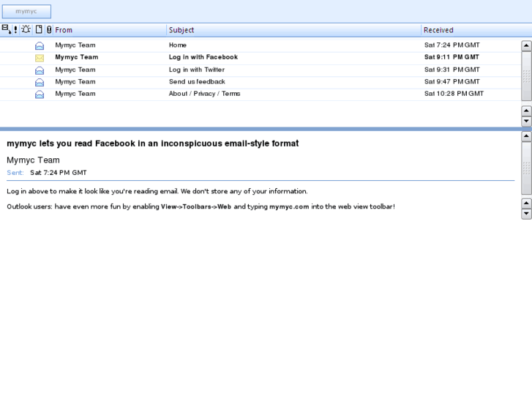The height and width of the screenshot is (399, 532).
Task: Open Send us feedback message
Action: point(197,81)
